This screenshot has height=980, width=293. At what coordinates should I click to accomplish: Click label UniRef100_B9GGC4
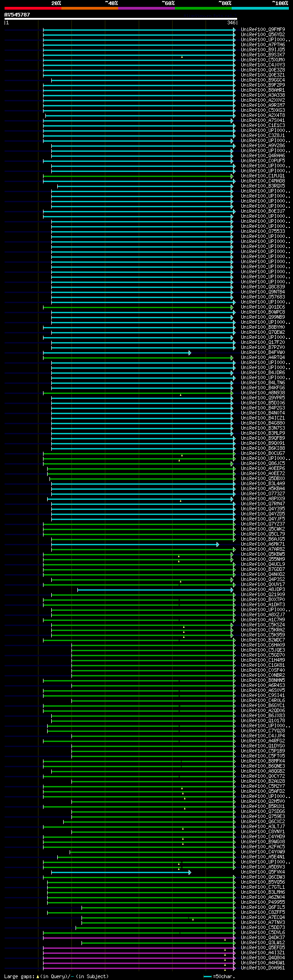[263, 80]
